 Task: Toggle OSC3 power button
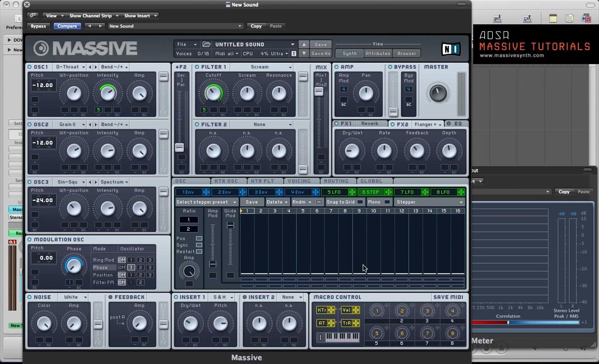(30, 182)
